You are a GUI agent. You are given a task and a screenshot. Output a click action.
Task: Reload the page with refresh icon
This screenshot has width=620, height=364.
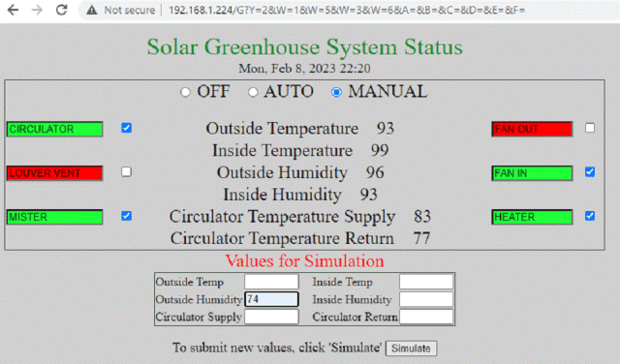[x=61, y=10]
